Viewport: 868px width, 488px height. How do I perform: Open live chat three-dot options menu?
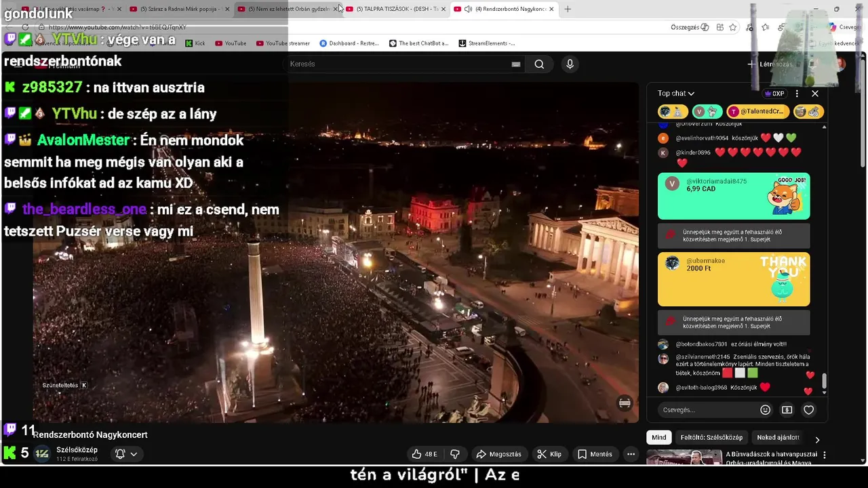(797, 94)
